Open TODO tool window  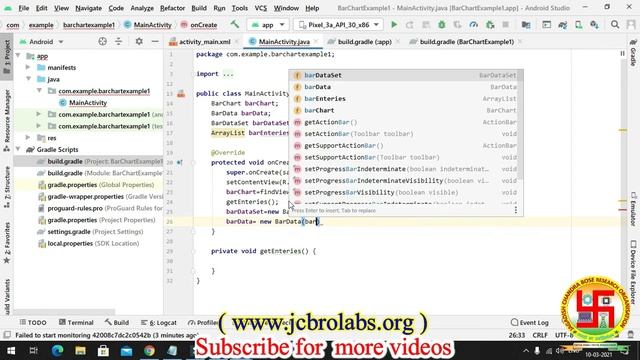tap(33, 322)
